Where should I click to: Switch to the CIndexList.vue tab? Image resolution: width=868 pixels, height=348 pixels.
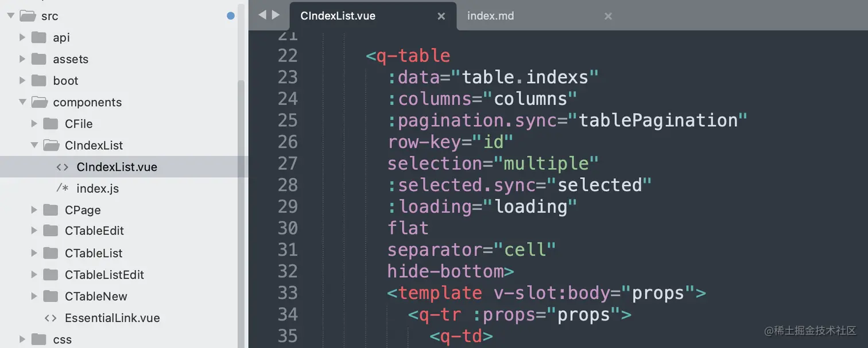click(x=373, y=16)
